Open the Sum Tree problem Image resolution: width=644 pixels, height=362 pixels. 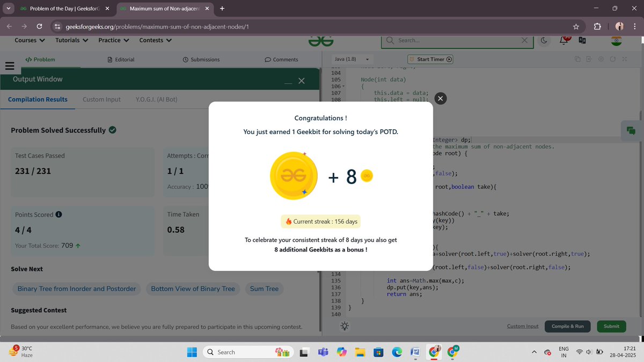(265, 289)
